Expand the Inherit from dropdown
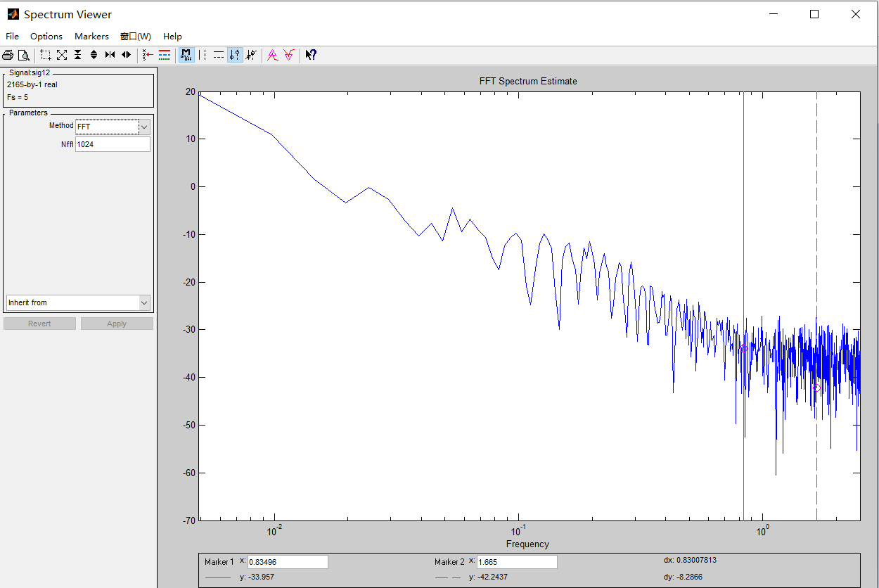This screenshot has width=879, height=588. point(144,302)
